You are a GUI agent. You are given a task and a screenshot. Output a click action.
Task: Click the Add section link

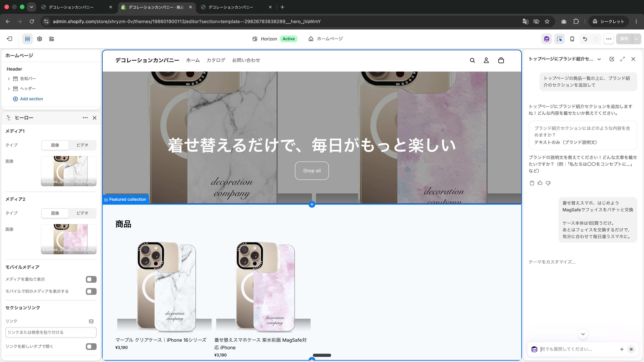[28, 99]
